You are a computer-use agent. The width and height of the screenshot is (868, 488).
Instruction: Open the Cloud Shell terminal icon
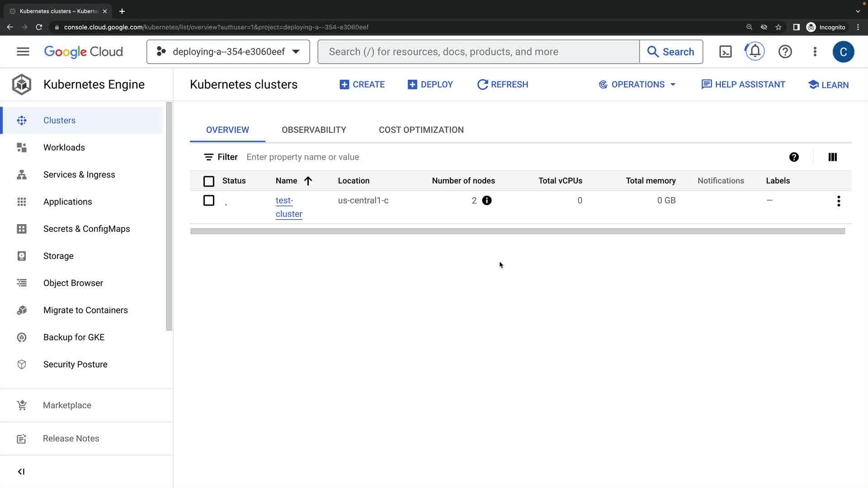coord(725,52)
